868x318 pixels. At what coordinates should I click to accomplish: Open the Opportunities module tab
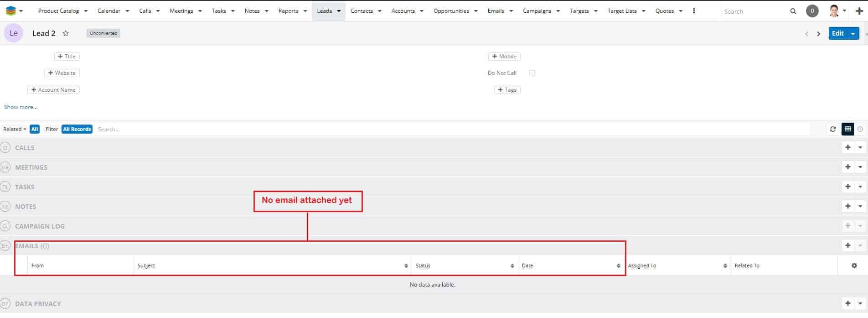pyautogui.click(x=451, y=11)
